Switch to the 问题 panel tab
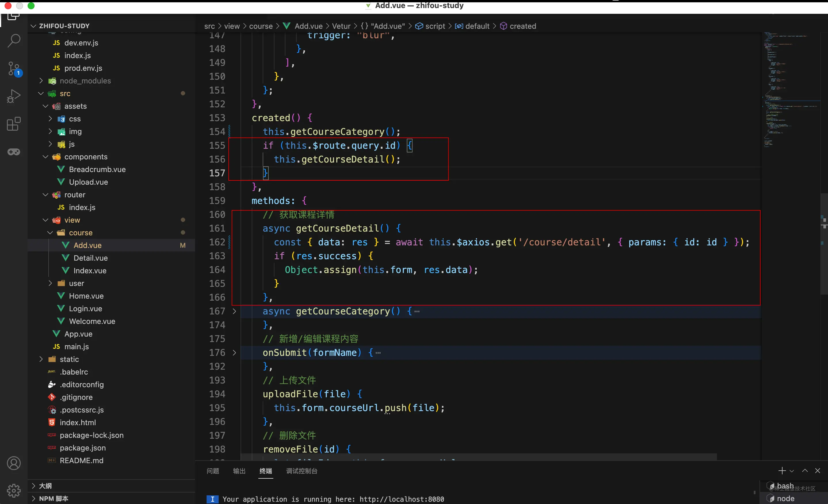This screenshot has width=828, height=504. click(213, 471)
